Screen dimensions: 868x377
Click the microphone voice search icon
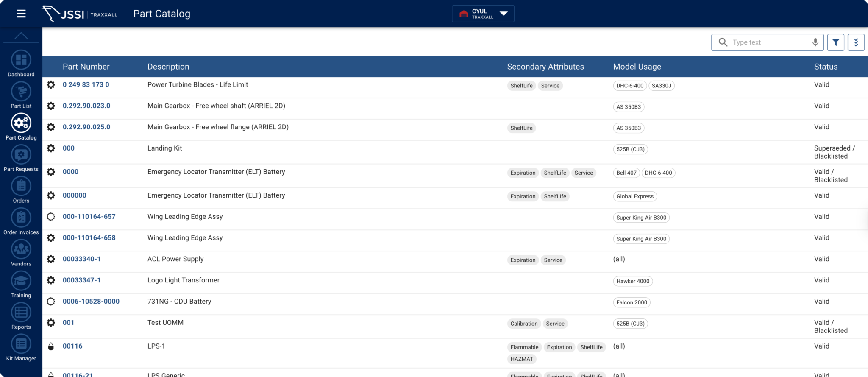815,42
